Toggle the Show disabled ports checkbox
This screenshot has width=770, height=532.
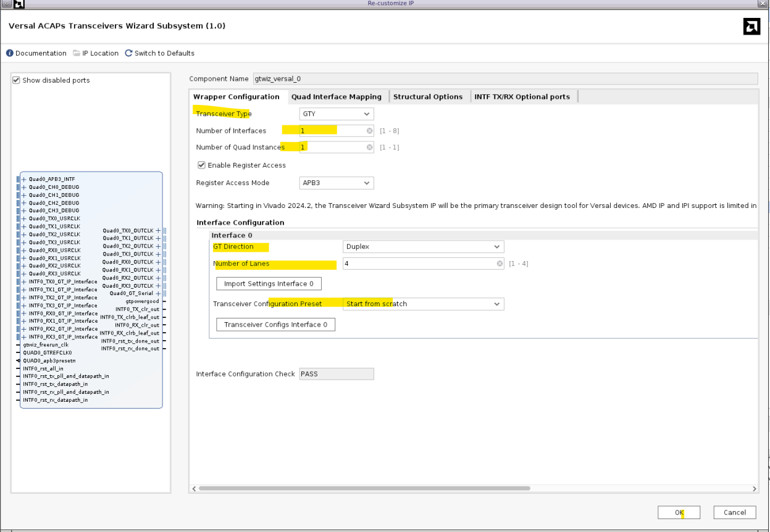tap(17, 80)
